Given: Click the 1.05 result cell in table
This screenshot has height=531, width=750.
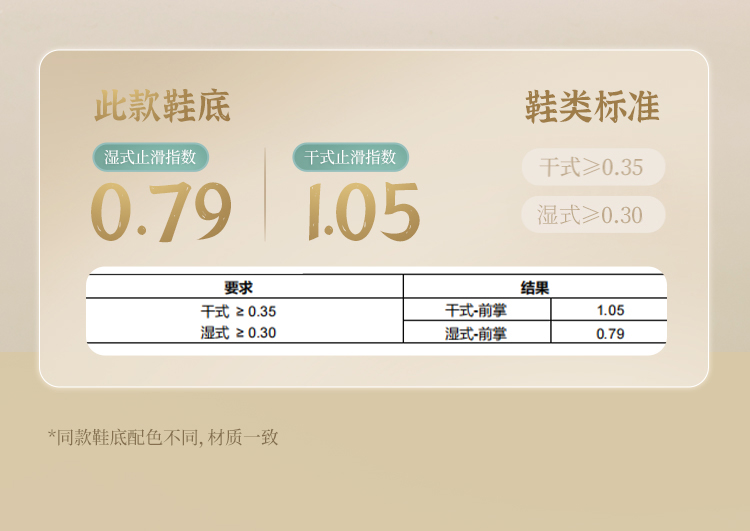Looking at the screenshot, I should click(x=610, y=310).
